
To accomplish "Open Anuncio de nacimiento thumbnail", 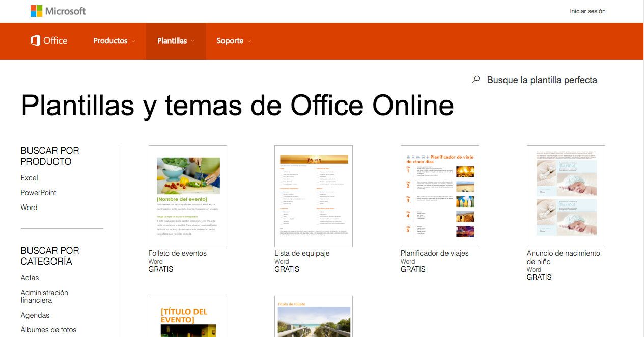I will point(566,196).
